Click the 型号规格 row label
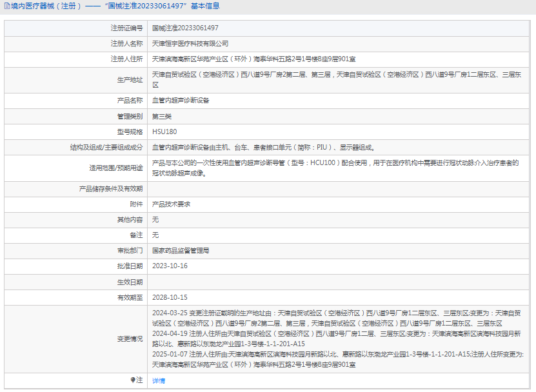The height and width of the screenshot is (392, 536). click(130, 132)
